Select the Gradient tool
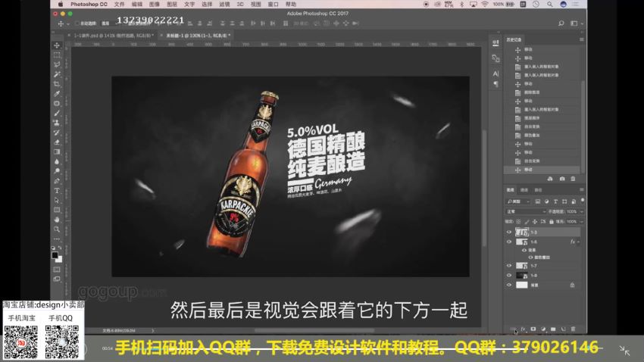This screenshot has width=644, height=362. click(57, 152)
